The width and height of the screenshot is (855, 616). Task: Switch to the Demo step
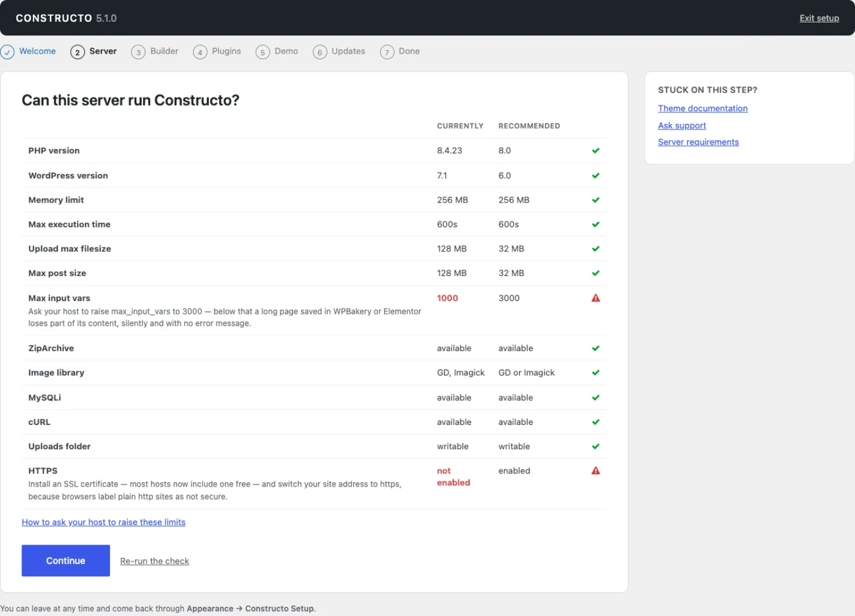click(x=286, y=51)
